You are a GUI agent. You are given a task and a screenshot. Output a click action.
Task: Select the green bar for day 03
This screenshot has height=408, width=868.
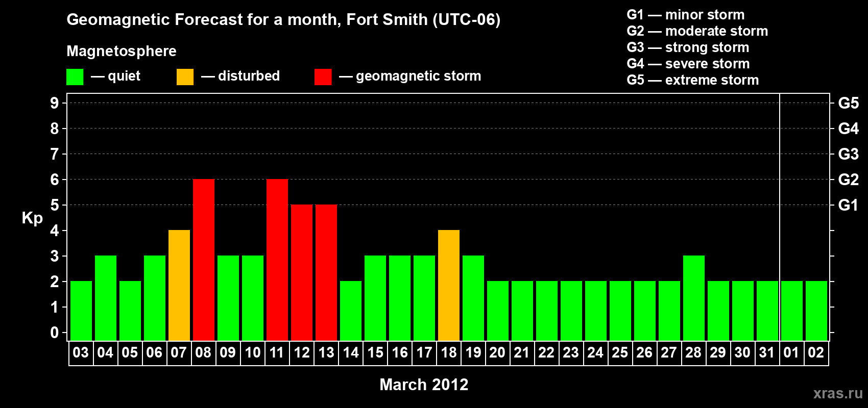click(81, 311)
